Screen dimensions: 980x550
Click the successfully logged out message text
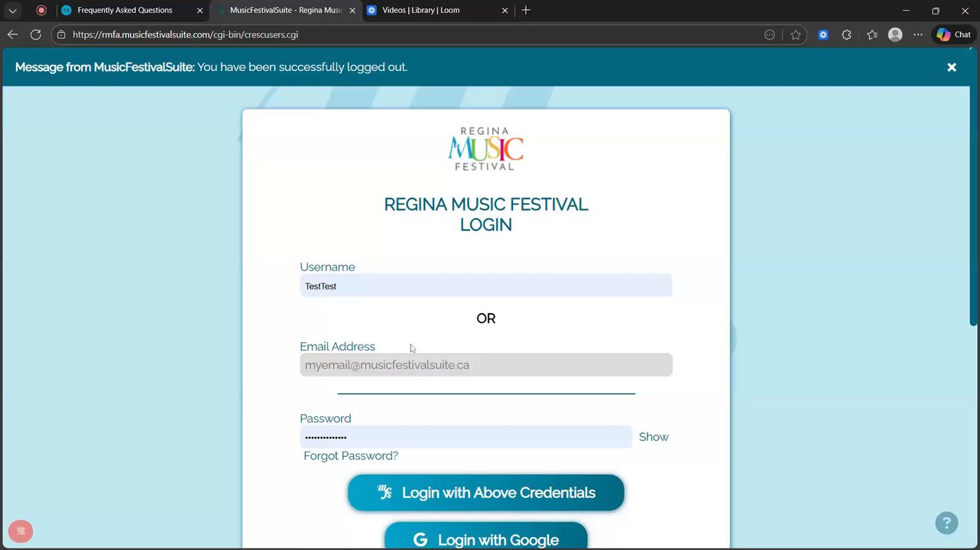pos(303,67)
